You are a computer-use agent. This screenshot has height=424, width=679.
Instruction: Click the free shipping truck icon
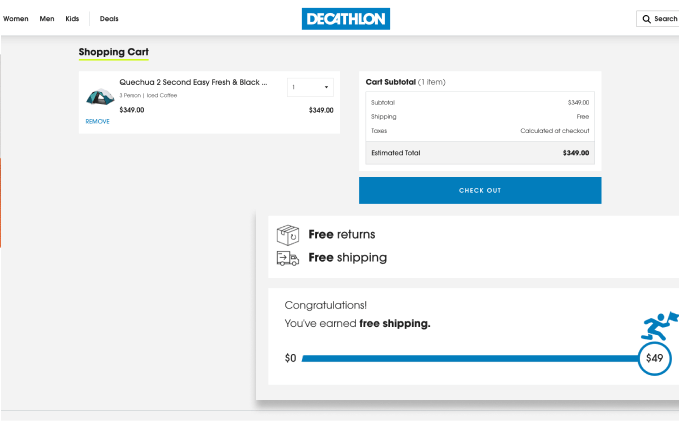point(288,258)
